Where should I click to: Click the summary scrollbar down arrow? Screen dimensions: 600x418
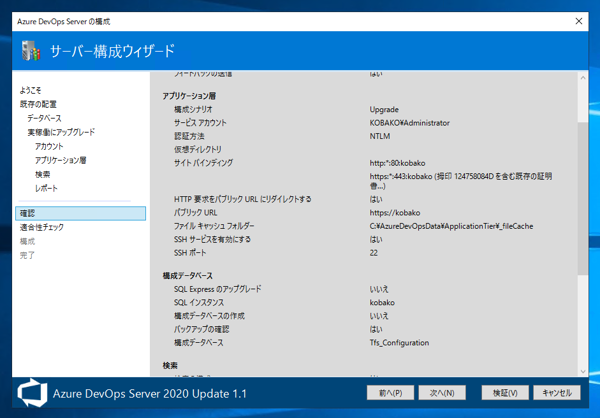(583, 371)
